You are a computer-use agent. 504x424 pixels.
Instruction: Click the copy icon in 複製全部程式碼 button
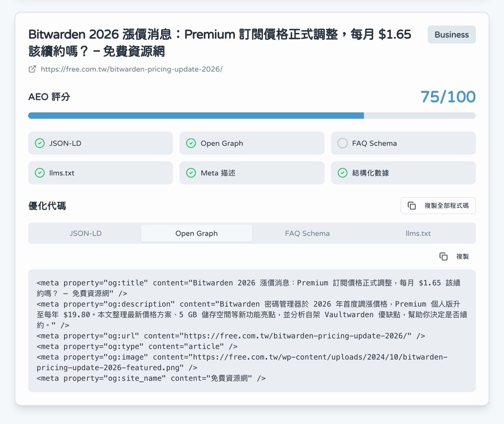411,206
